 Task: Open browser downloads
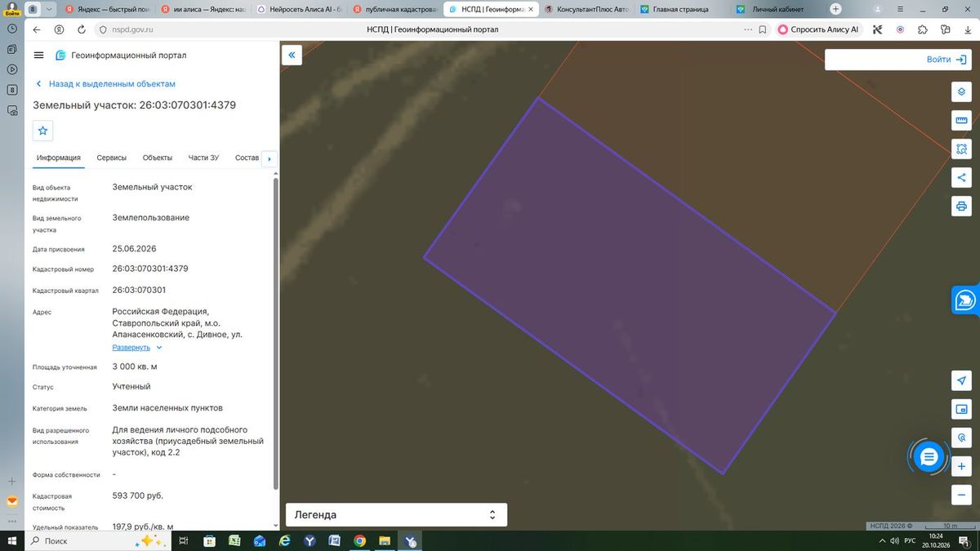(x=967, y=29)
